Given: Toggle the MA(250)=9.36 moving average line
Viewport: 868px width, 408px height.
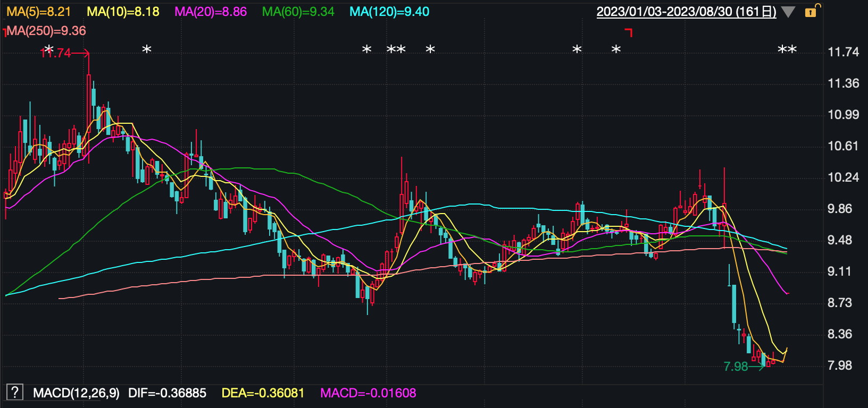Looking at the screenshot, I should pyautogui.click(x=46, y=31).
